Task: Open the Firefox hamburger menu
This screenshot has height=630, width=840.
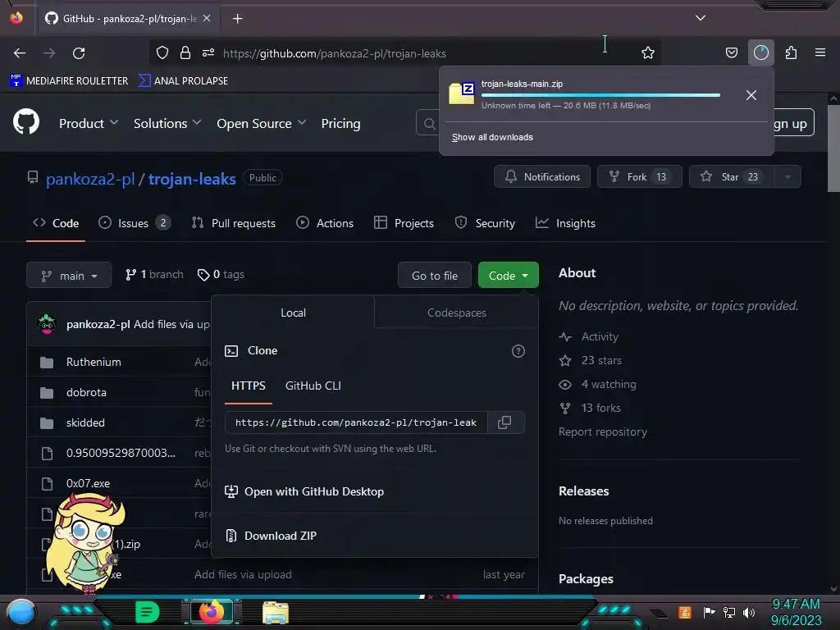Action: pos(820,52)
